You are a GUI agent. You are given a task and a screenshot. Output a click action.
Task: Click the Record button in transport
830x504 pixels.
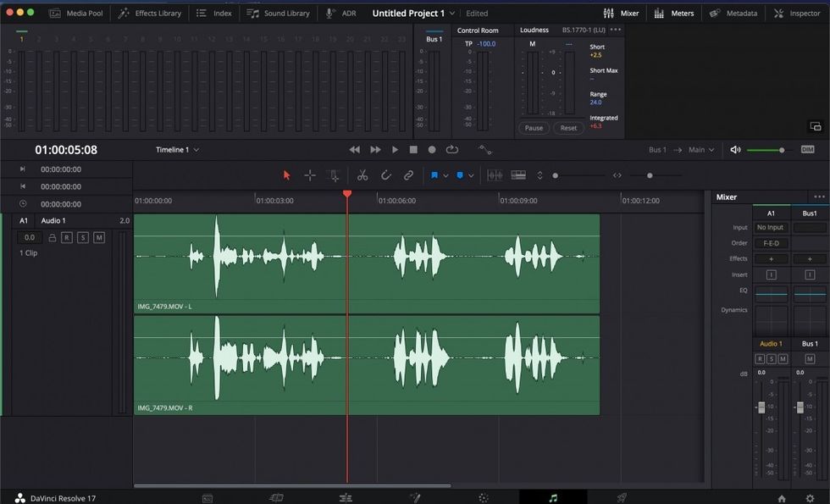coord(432,150)
